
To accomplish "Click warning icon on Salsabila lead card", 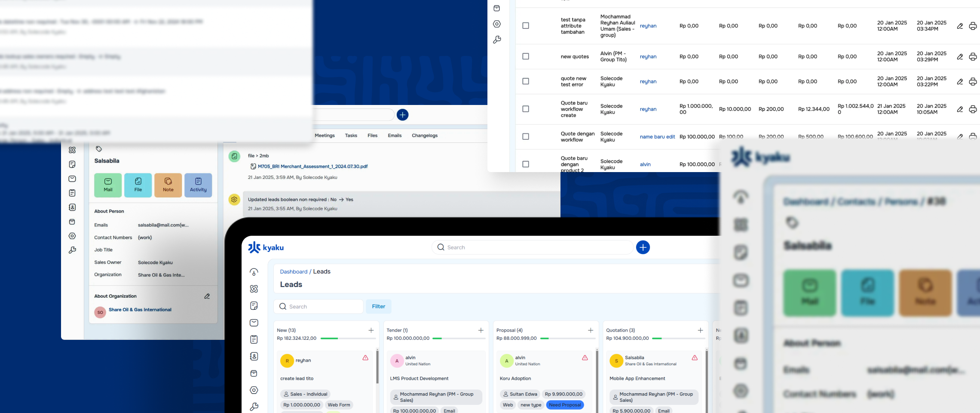I will (x=695, y=358).
